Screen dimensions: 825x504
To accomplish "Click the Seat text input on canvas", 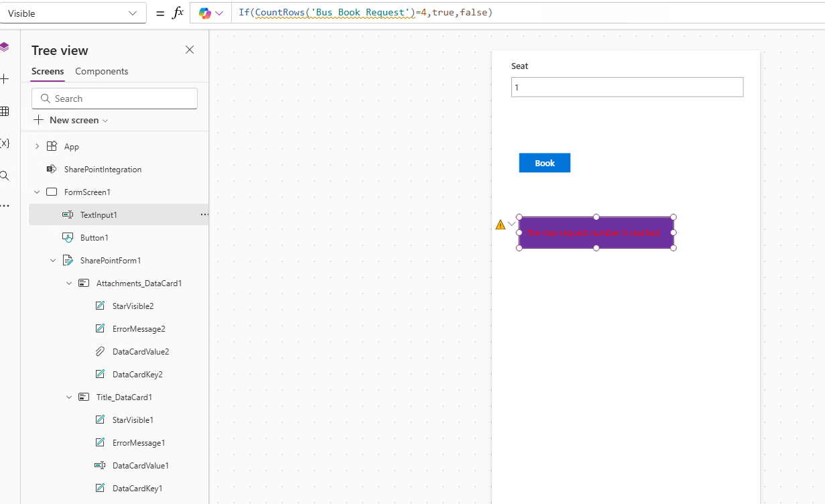I will tap(627, 86).
